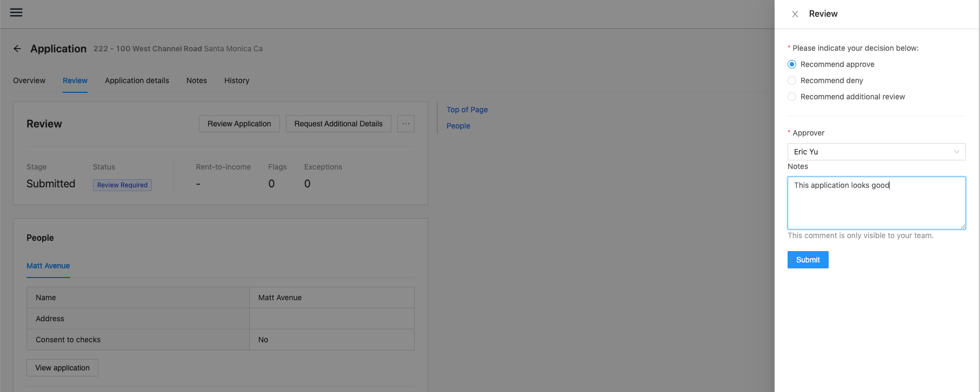Click the Flags label

click(x=277, y=167)
